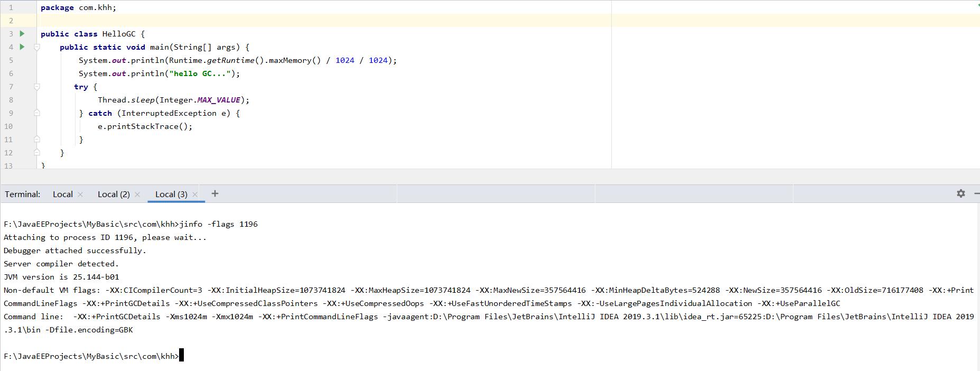The height and width of the screenshot is (371, 980).
Task: Collapse the catch block fold marker
Action: pos(37,113)
